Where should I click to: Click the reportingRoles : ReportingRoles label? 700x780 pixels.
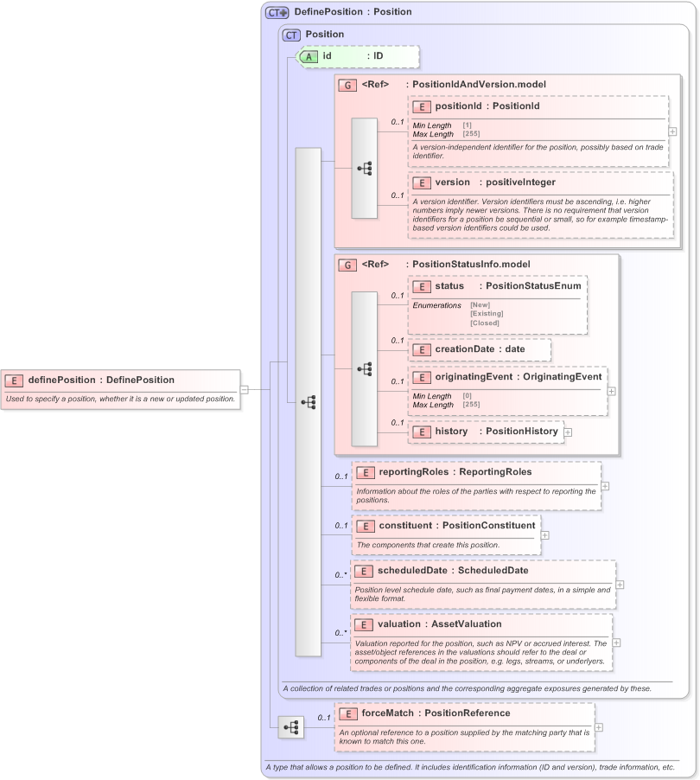[455, 472]
